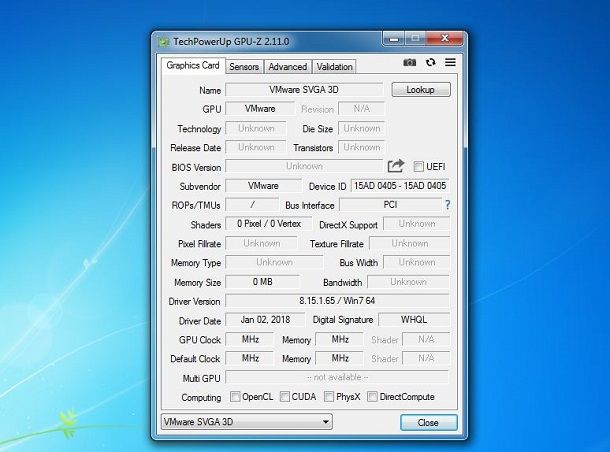
Task: Click the Bus Interface question mark
Action: [x=448, y=205]
